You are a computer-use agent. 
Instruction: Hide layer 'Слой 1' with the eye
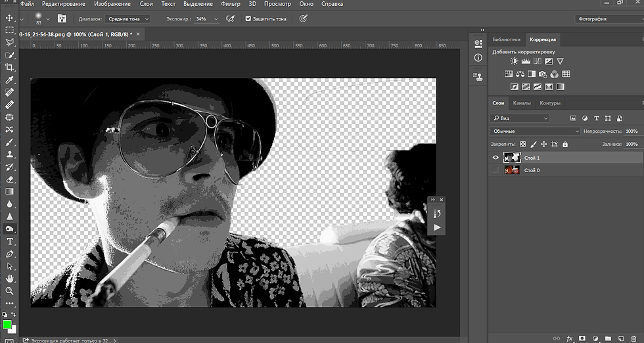coord(495,158)
